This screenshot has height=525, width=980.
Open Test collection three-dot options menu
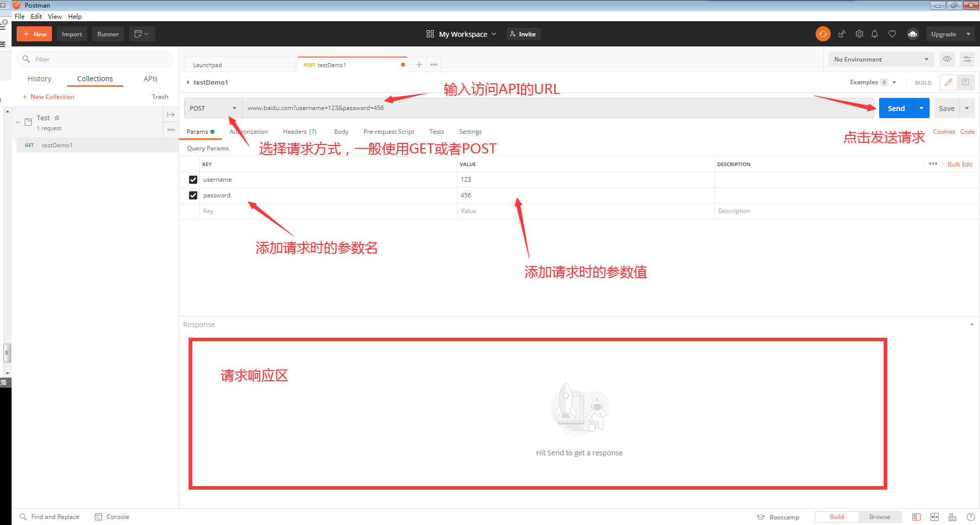[x=171, y=130]
